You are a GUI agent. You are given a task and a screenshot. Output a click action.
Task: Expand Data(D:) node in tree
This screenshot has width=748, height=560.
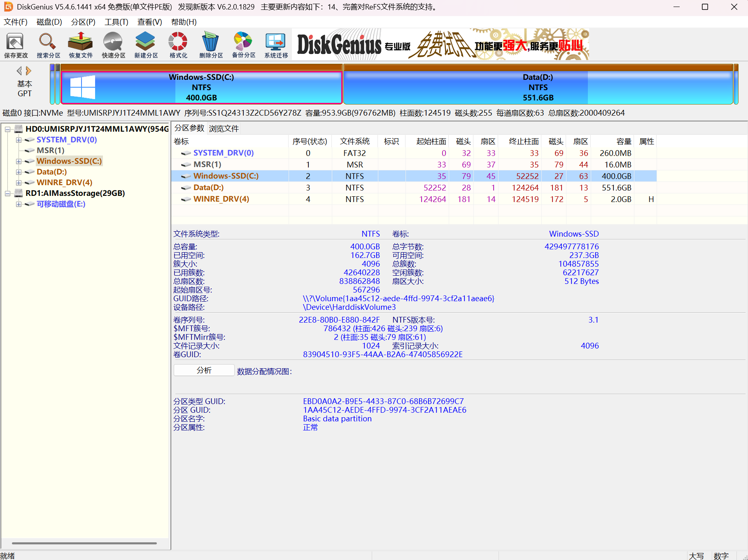19,172
